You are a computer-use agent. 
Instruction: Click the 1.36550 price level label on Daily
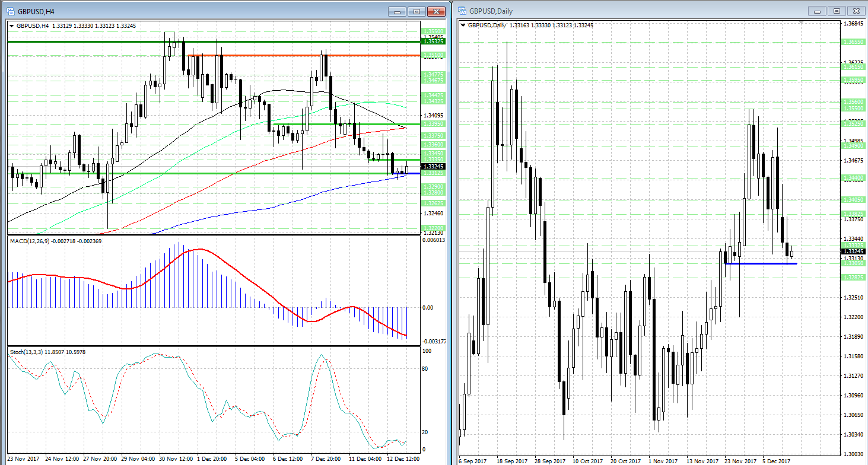point(851,42)
